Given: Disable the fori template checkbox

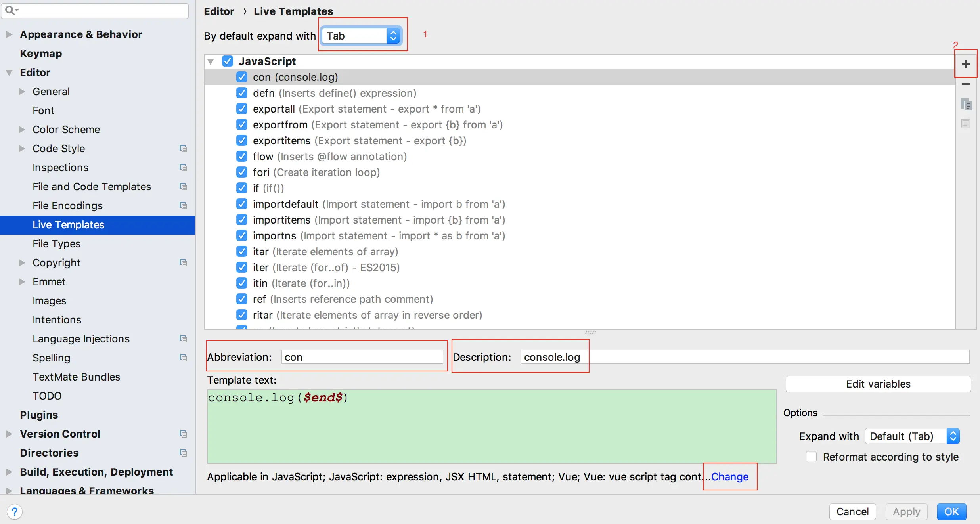Looking at the screenshot, I should (x=242, y=172).
